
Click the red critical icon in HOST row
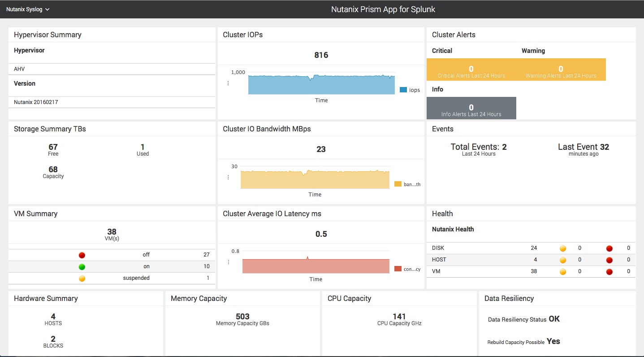coord(609,260)
